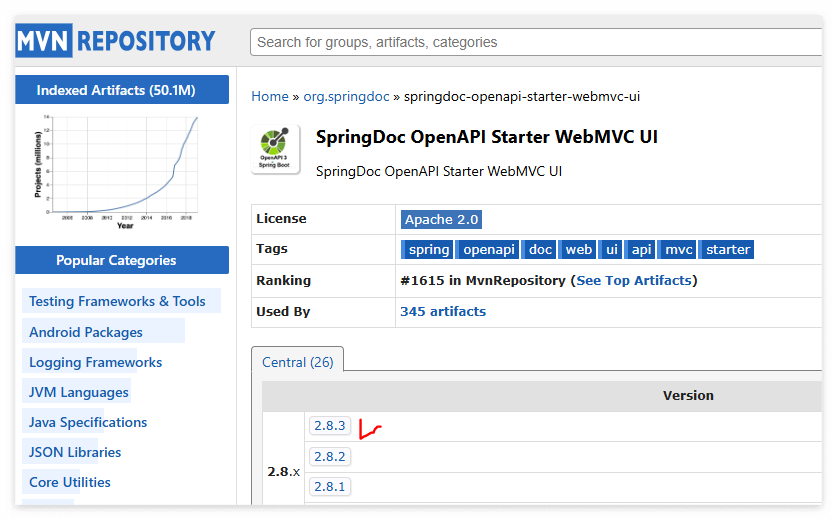The height and width of the screenshot is (520, 837).
Task: Click the Apache 2.0 license tag
Action: tap(441, 219)
